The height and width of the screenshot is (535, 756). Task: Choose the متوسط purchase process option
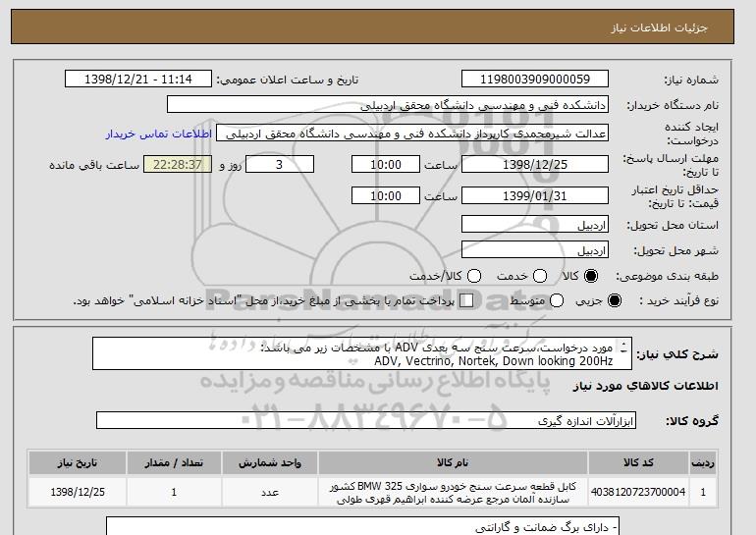pyautogui.click(x=557, y=300)
